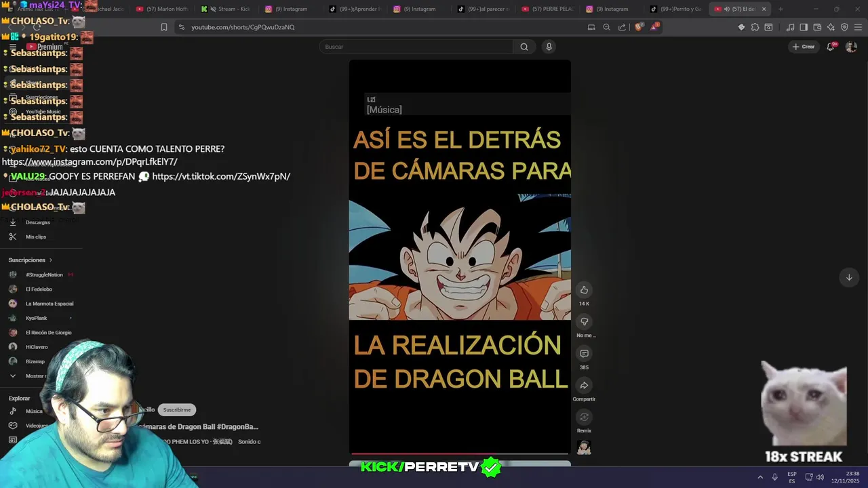Like the Dragon Ball short
Image resolution: width=868 pixels, height=488 pixels.
(584, 290)
